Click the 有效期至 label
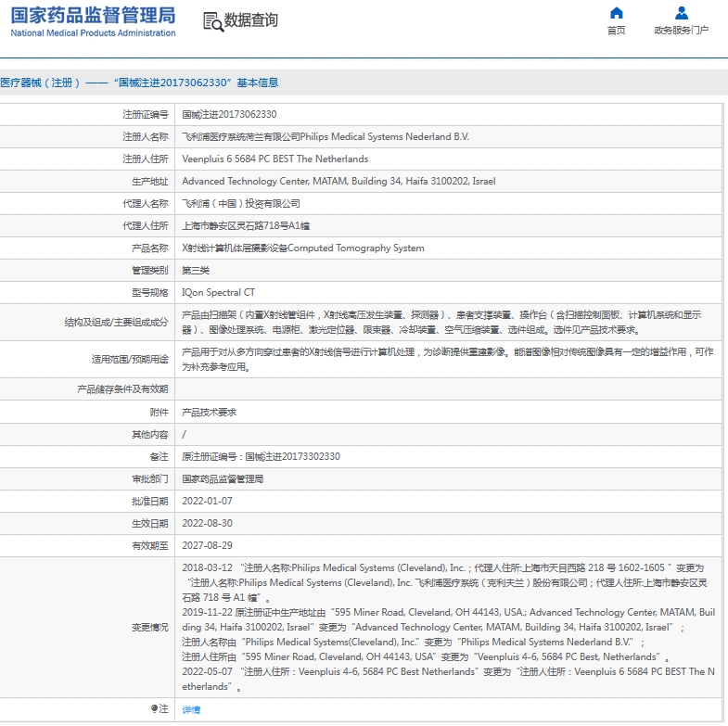This screenshot has height=726, width=728. click(150, 545)
